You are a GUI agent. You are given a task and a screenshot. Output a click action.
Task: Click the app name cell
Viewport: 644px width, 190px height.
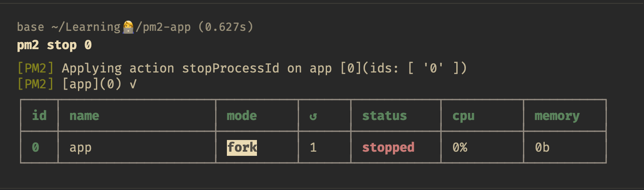pos(80,147)
